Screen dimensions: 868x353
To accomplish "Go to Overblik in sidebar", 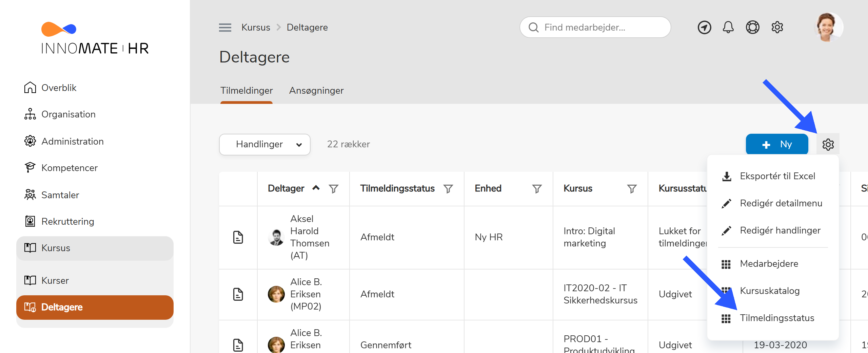I will (x=95, y=88).
